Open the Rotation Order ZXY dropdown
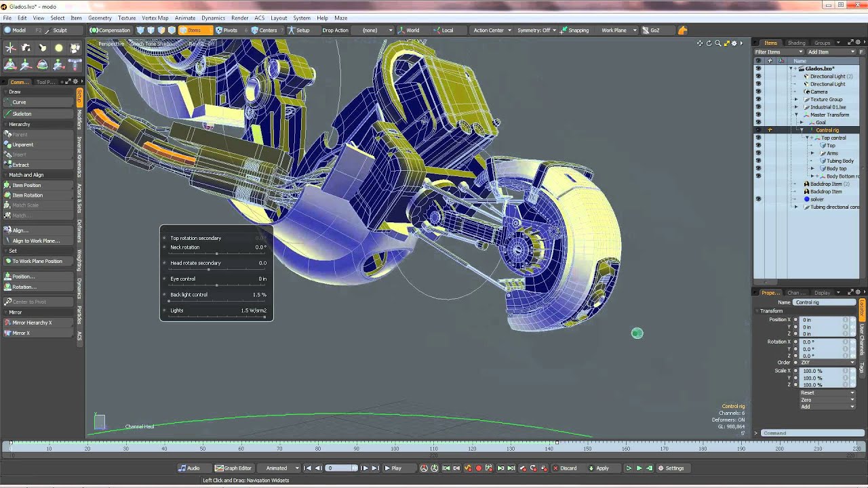 coord(828,363)
